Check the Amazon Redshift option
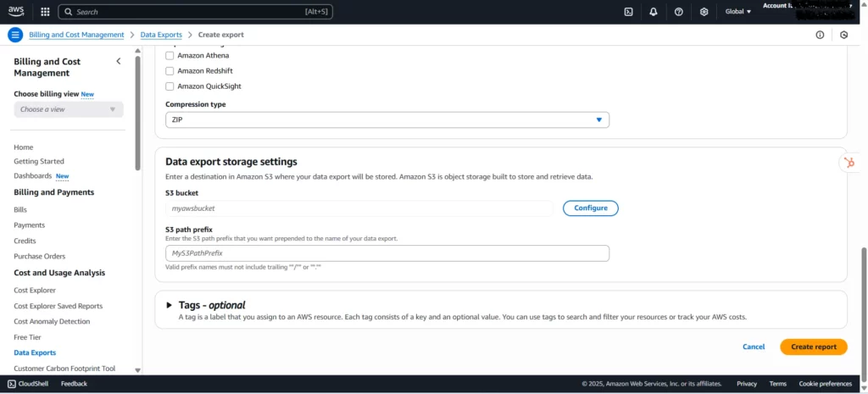Image resolution: width=868 pixels, height=394 pixels. 170,71
